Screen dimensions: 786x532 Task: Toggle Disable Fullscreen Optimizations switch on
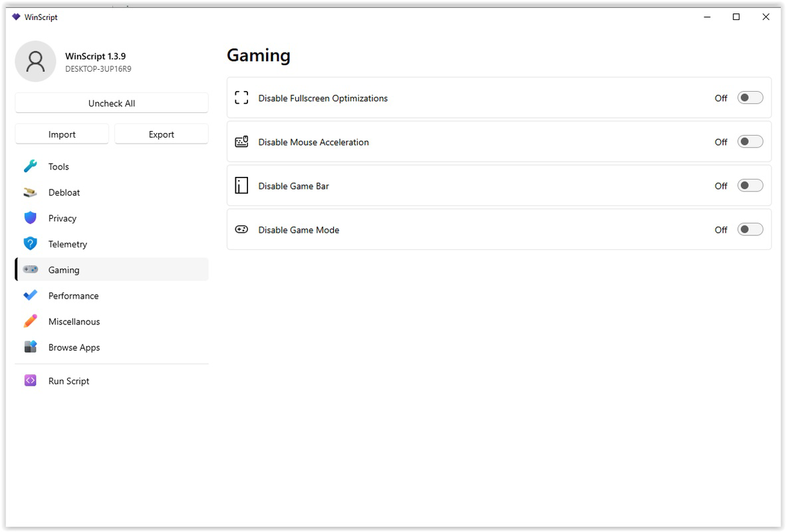click(x=750, y=98)
